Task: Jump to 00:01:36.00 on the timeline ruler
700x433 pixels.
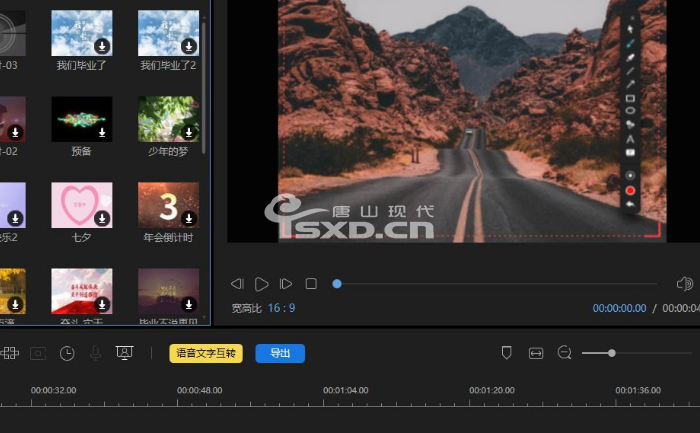Action: point(638,390)
